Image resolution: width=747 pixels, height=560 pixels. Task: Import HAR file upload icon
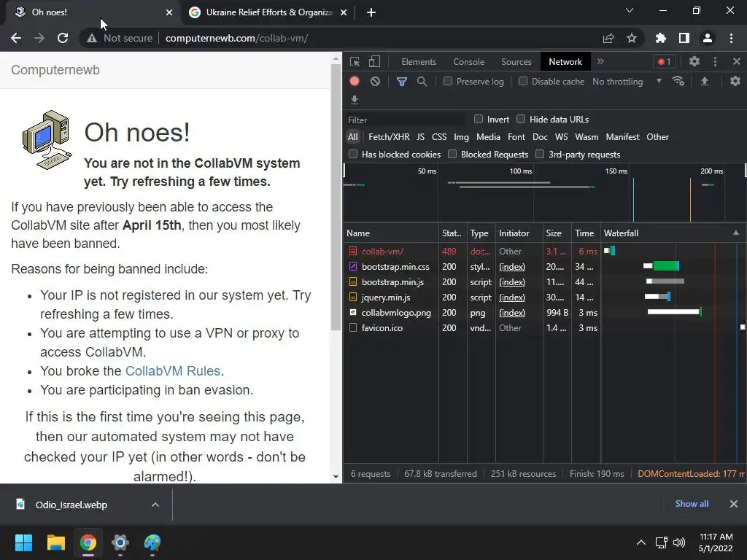705,82
